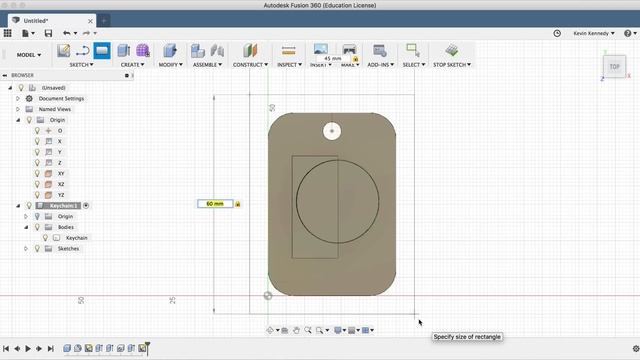Image resolution: width=640 pixels, height=360 pixels.
Task: Click the Select tool icon
Action: (x=413, y=51)
